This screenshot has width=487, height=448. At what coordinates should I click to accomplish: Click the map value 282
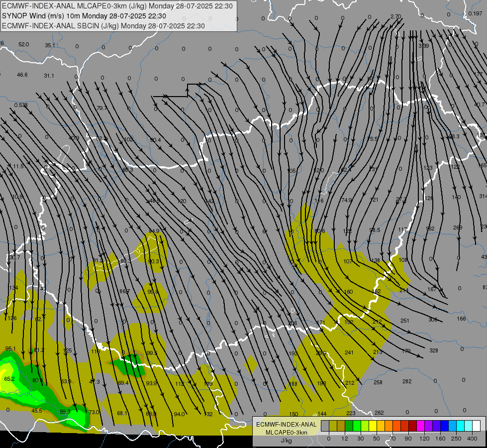[x=407, y=381]
